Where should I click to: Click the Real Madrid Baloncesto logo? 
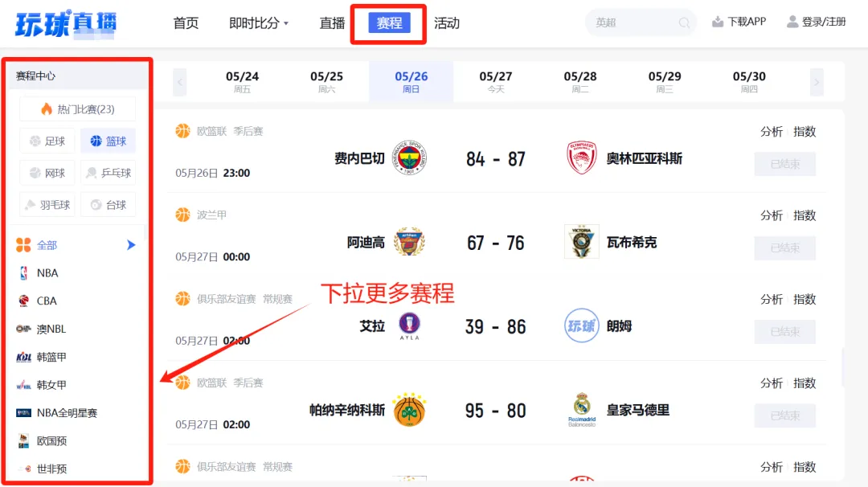tap(582, 410)
